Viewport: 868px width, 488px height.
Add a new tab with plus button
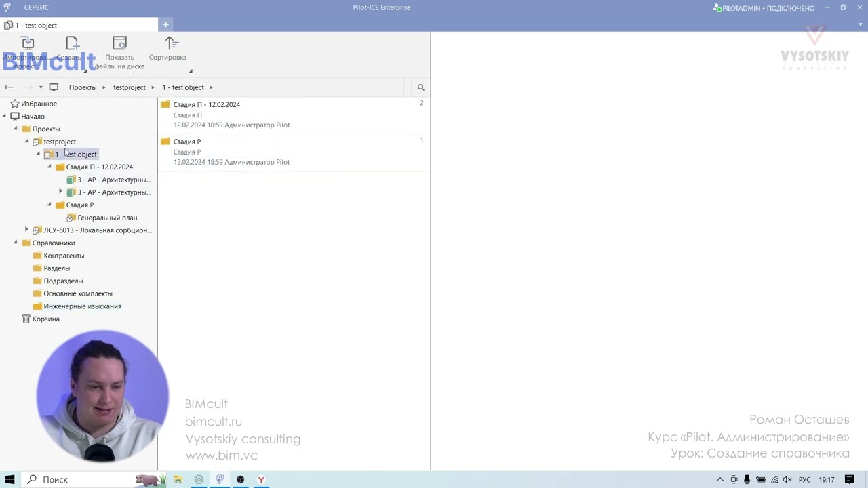pyautogui.click(x=165, y=25)
